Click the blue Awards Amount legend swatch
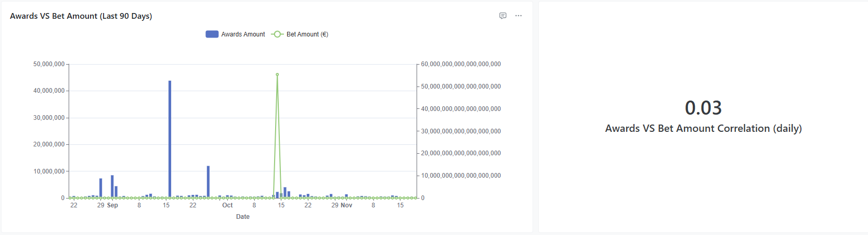Screen dimensions: 868x235 coord(212,34)
